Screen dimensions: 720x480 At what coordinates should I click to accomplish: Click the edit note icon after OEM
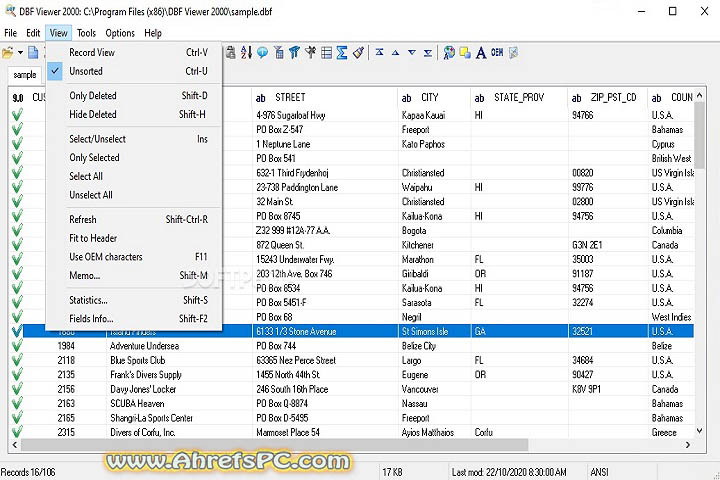[513, 53]
